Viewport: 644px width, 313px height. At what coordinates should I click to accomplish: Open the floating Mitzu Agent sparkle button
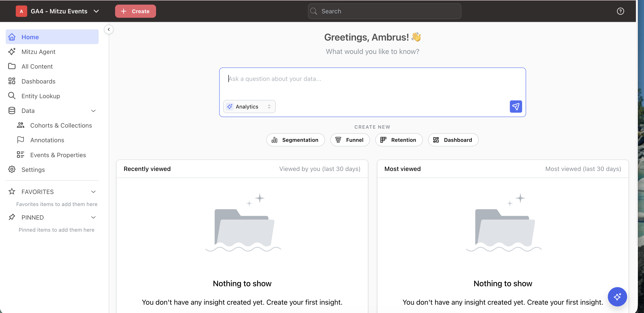[x=617, y=297]
